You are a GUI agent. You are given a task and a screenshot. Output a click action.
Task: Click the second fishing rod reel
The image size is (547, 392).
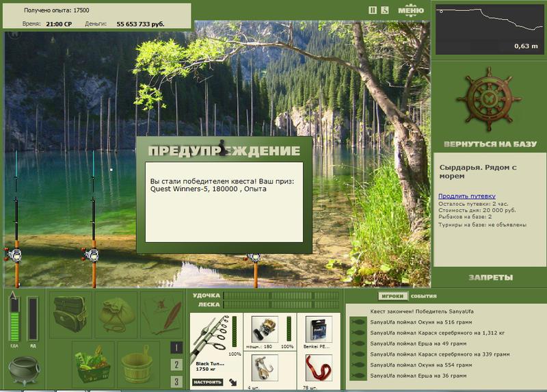pyautogui.click(x=91, y=254)
